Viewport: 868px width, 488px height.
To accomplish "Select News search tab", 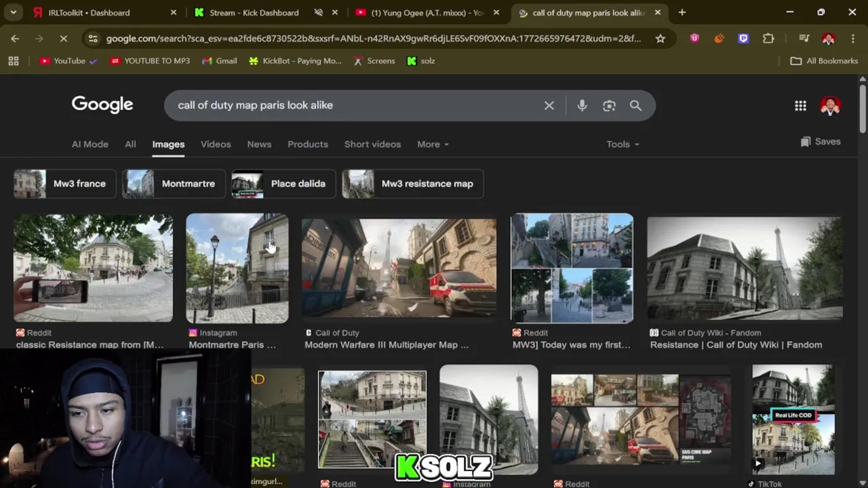I will coord(259,144).
